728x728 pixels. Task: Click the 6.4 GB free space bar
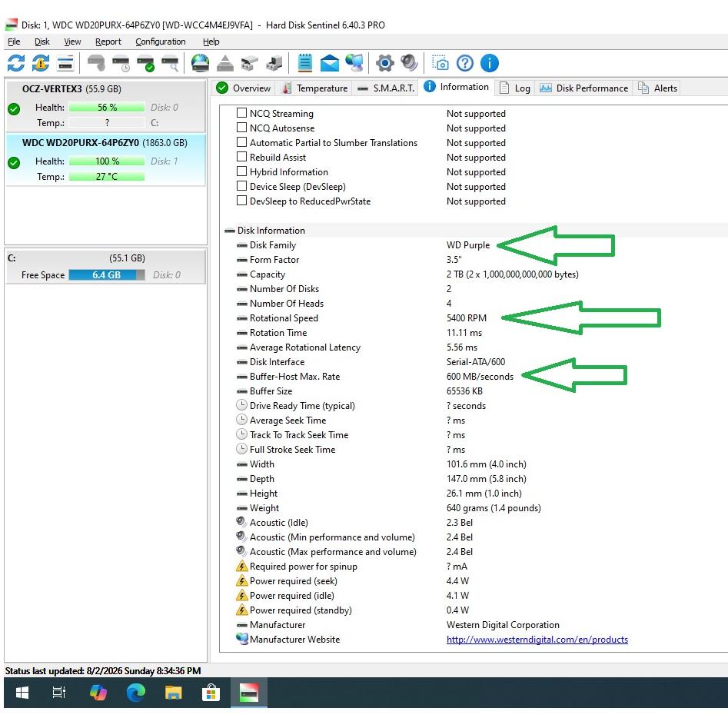point(107,275)
